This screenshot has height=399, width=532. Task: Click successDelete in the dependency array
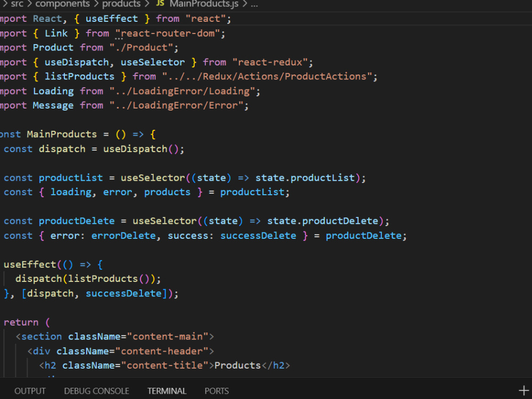tap(123, 294)
